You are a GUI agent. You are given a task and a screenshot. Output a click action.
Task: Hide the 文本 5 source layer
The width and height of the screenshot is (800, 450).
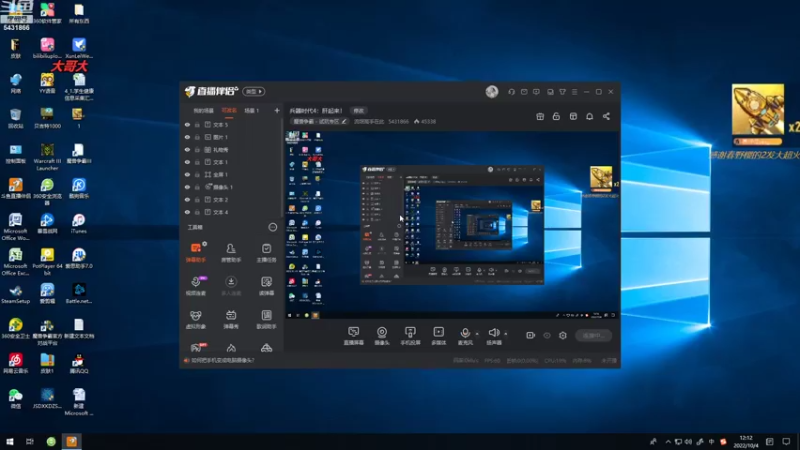coord(187,124)
